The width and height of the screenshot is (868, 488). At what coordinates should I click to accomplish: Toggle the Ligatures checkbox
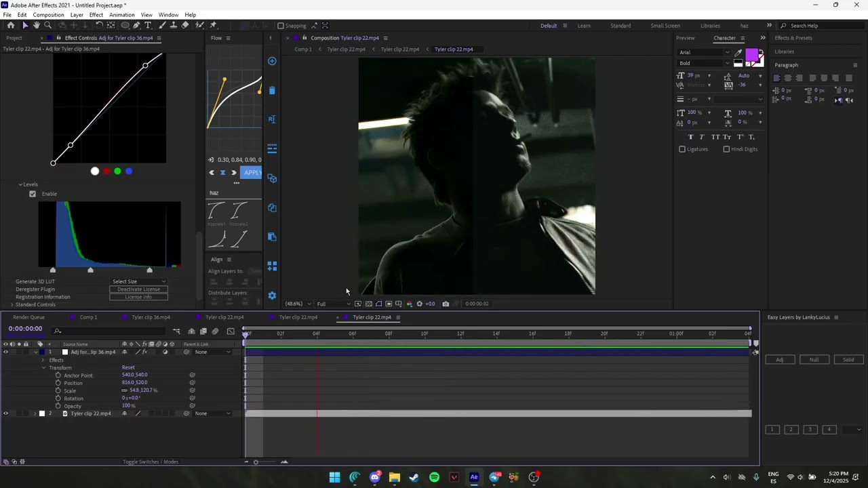pyautogui.click(x=682, y=149)
